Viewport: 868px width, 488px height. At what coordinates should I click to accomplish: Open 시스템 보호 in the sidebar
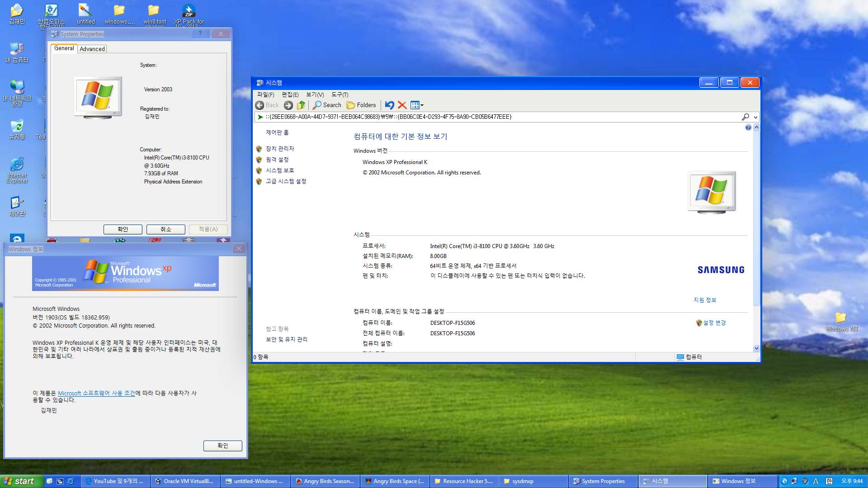[280, 170]
